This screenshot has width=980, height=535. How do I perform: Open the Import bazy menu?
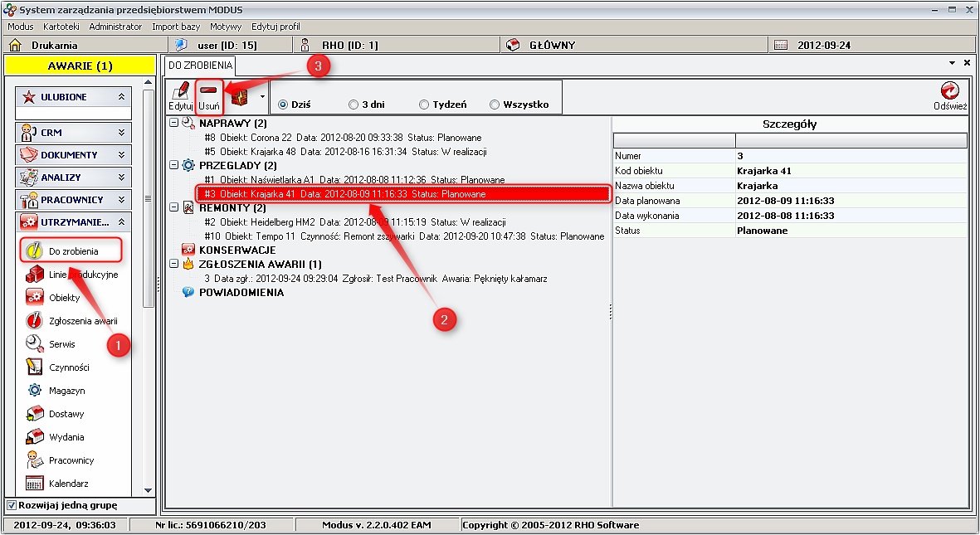tap(176, 27)
